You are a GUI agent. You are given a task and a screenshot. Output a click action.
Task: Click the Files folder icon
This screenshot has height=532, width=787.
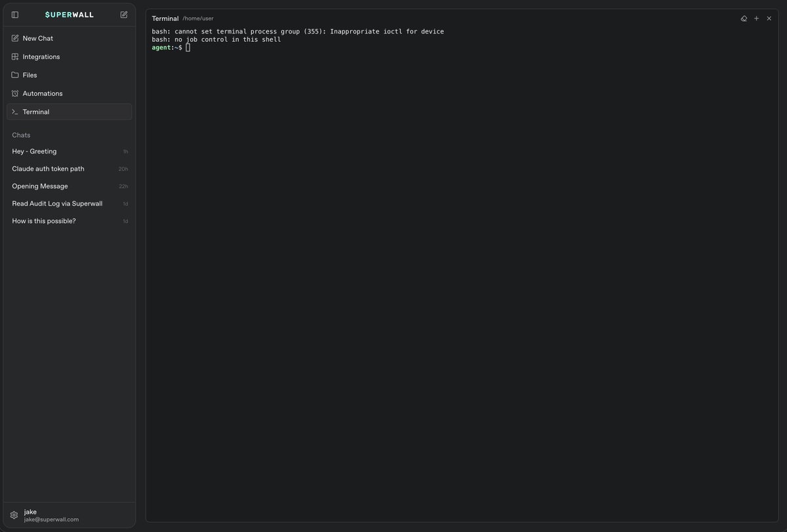[x=15, y=75]
